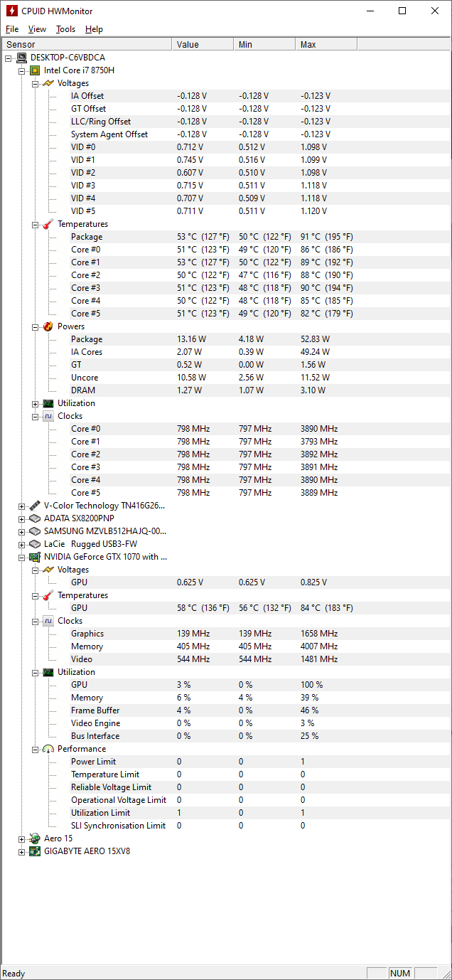Click the thermometer icon beside CPU Temperatures

(48, 224)
